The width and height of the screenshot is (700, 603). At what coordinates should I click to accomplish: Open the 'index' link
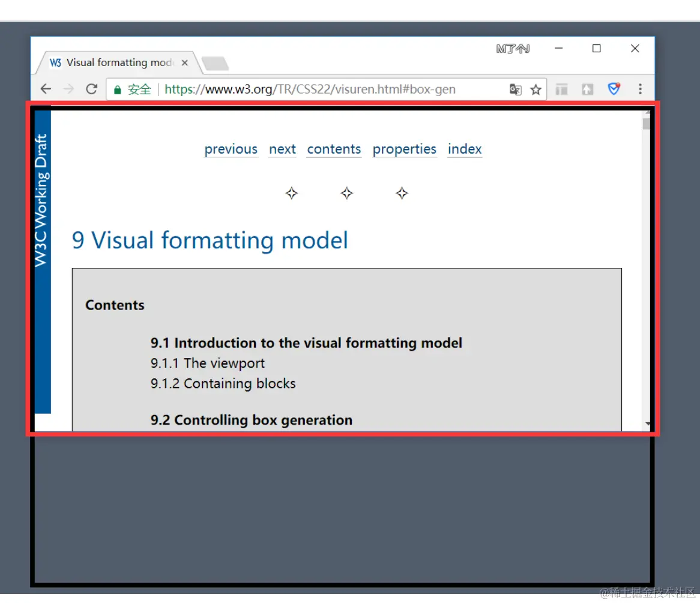coord(465,149)
